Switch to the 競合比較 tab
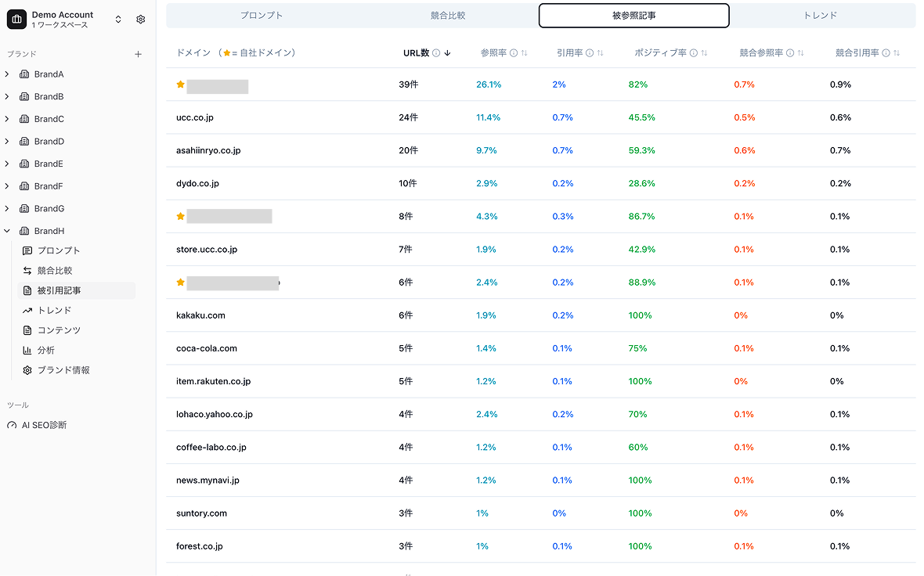 (448, 16)
